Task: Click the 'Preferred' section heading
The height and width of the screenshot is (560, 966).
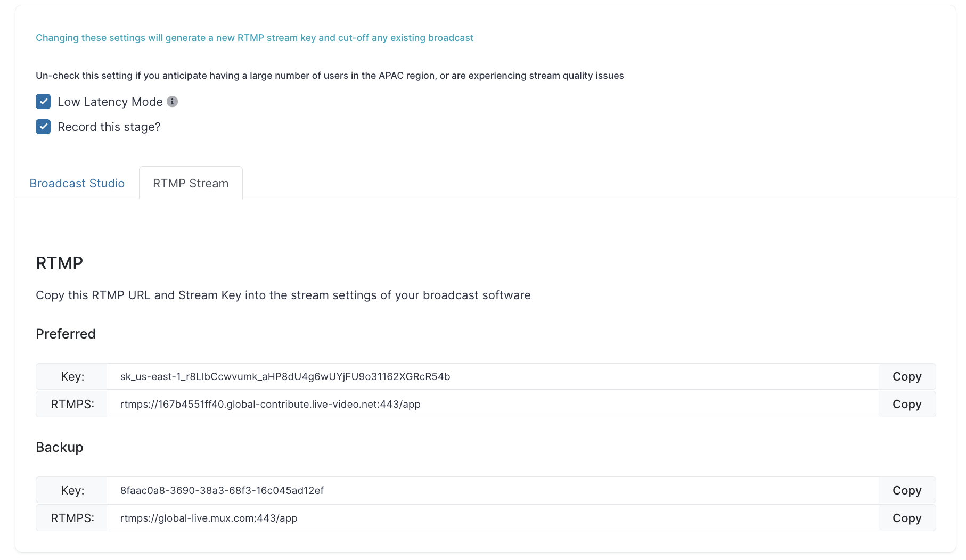Action: (66, 334)
